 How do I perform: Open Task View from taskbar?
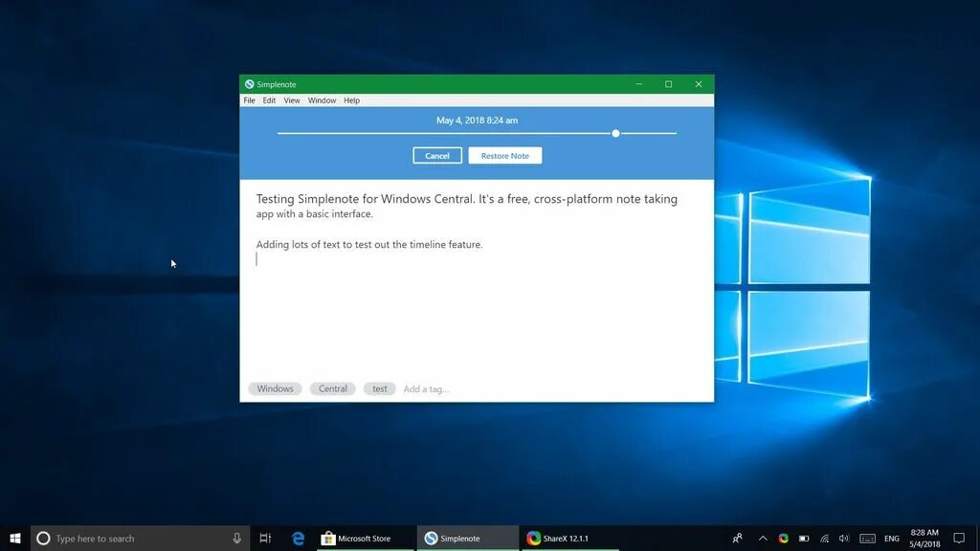click(x=266, y=538)
